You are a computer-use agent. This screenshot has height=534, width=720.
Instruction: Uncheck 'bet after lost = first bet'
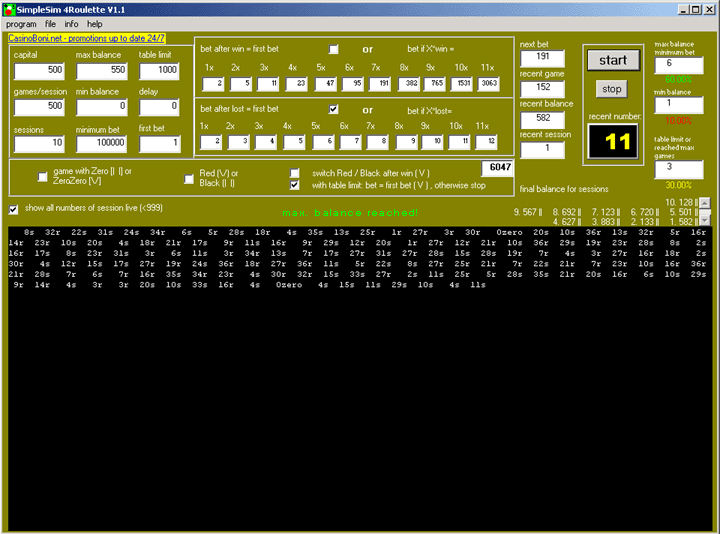tap(334, 109)
